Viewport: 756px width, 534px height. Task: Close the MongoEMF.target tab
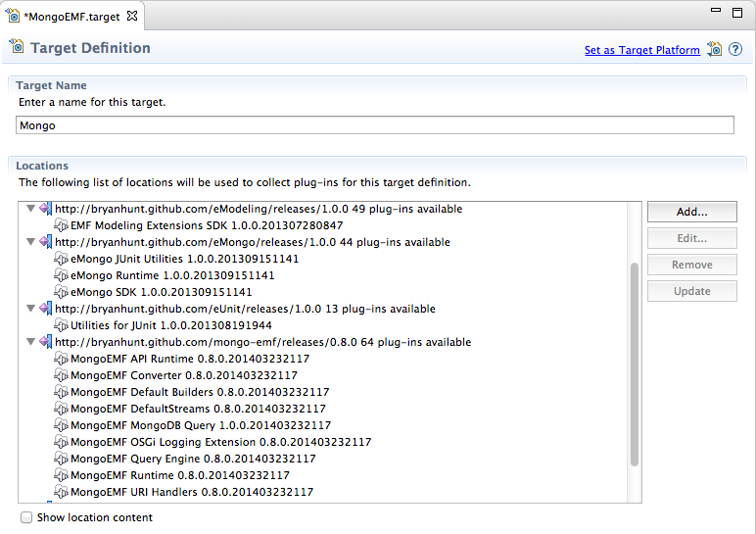[x=133, y=17]
